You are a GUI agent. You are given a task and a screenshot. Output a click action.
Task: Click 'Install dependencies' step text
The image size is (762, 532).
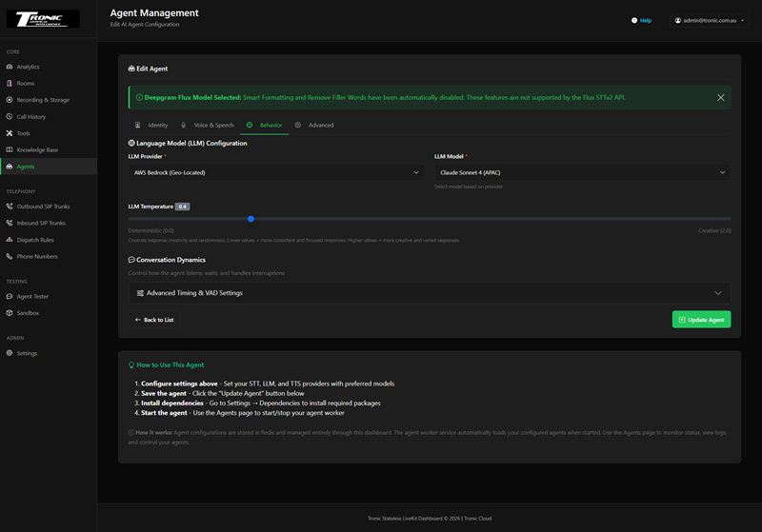[x=172, y=403]
